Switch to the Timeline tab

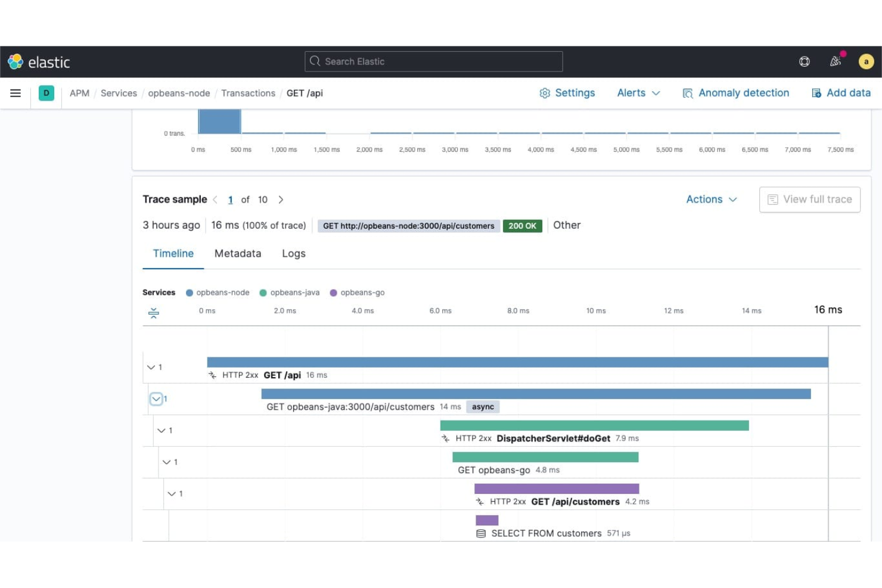pos(173,254)
